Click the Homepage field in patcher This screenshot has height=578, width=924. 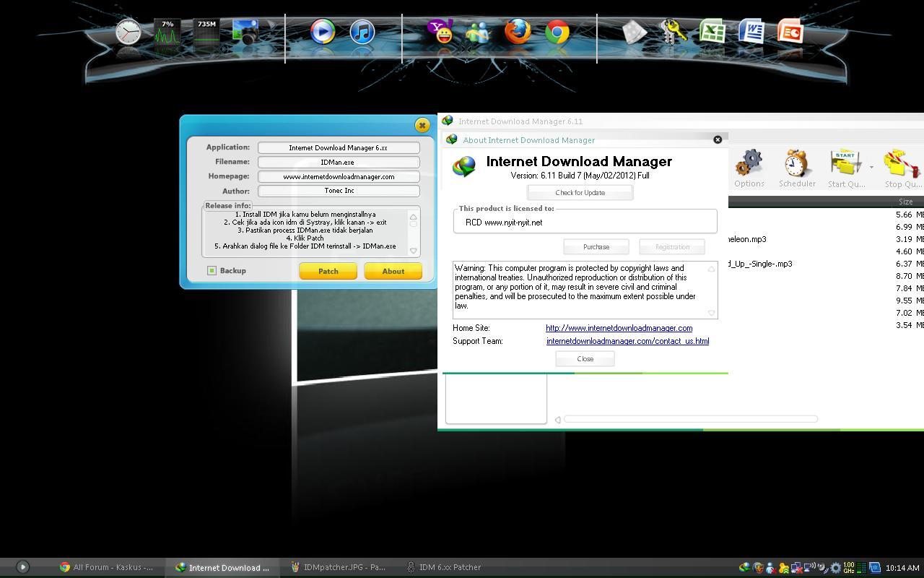[x=339, y=176]
